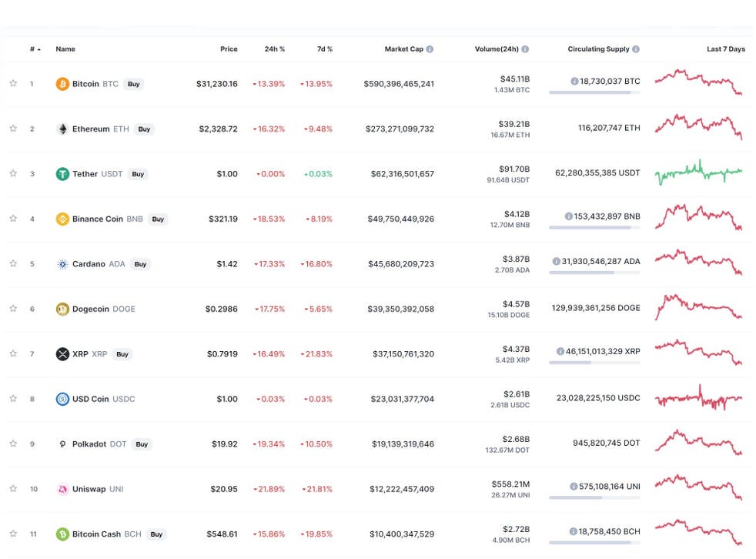Click the Buy button for Polkadot
The image size is (756, 559).
pos(142,444)
